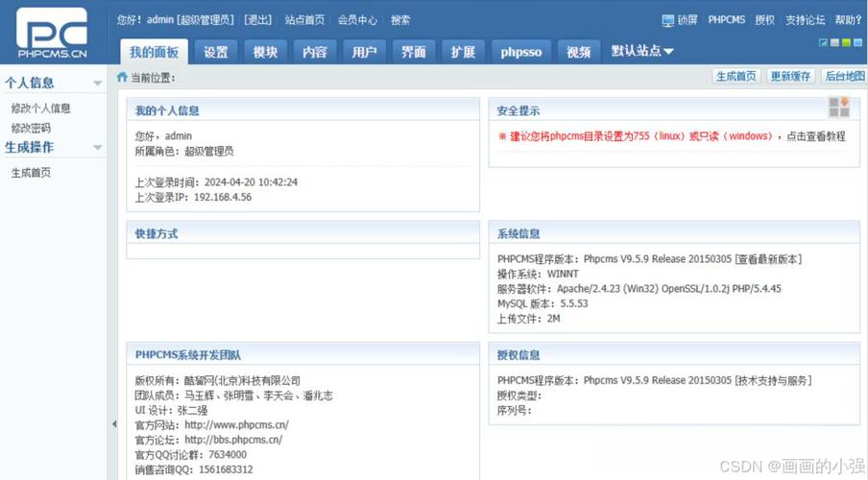Click the Apache/2.4.23 server software line
The height and width of the screenshot is (480, 868).
[639, 288]
